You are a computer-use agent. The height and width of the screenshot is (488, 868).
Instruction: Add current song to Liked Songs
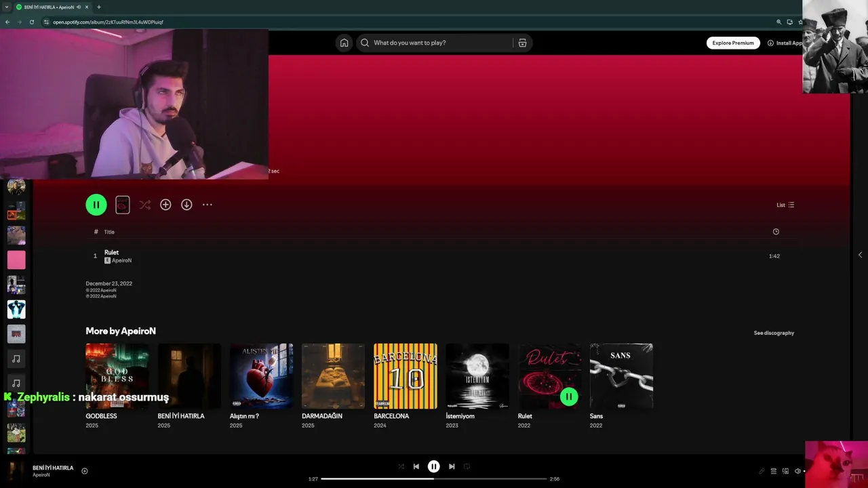coord(85,471)
